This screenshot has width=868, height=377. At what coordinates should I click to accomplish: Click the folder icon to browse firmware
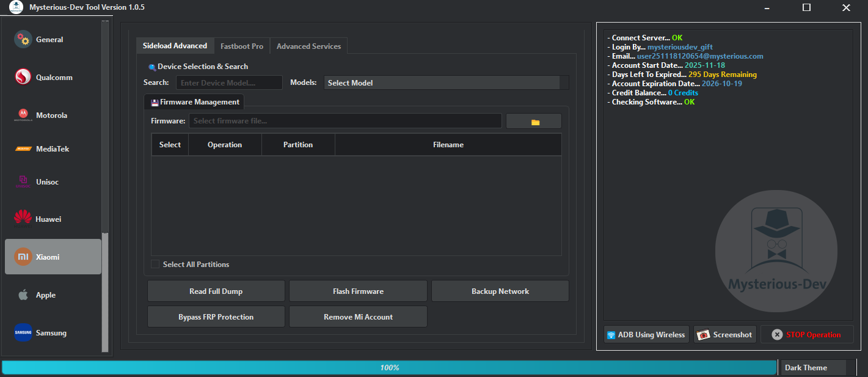[533, 120]
